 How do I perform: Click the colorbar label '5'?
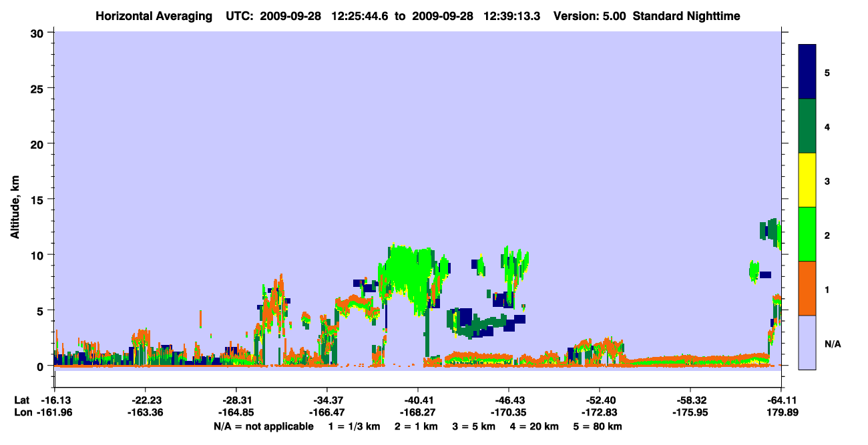[x=827, y=72]
